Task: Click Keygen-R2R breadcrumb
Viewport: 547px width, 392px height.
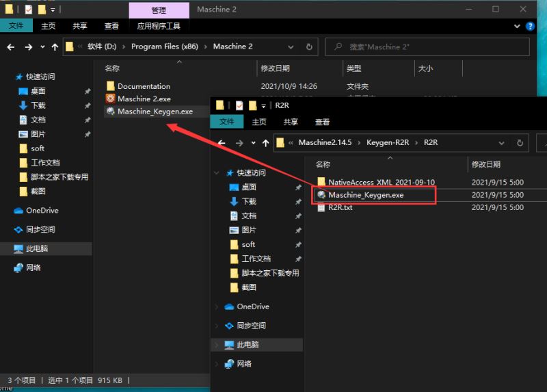Action: [388, 142]
